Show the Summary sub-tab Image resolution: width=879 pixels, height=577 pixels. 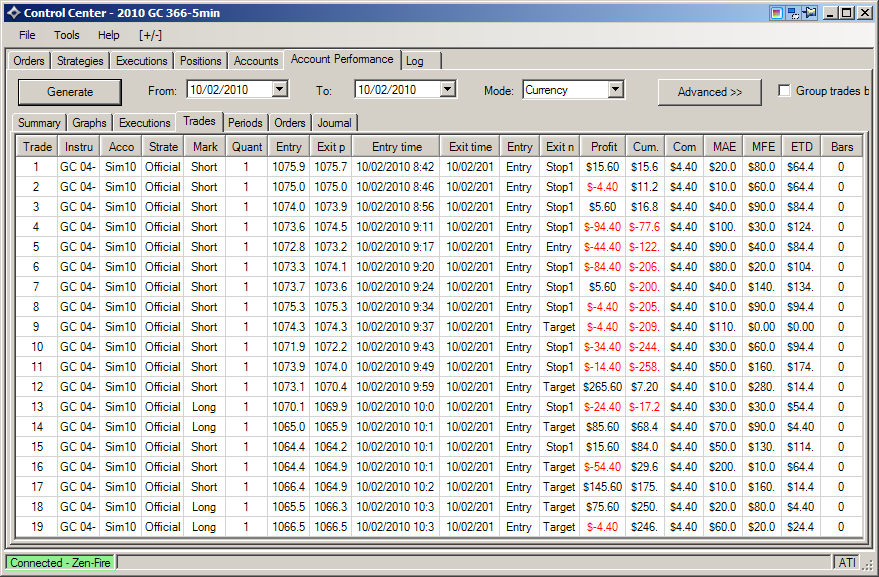pos(39,122)
